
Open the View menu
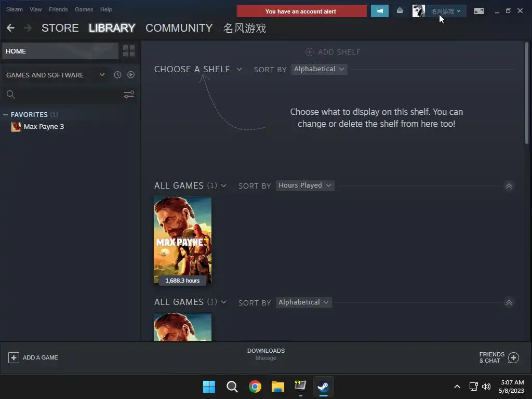click(x=36, y=9)
